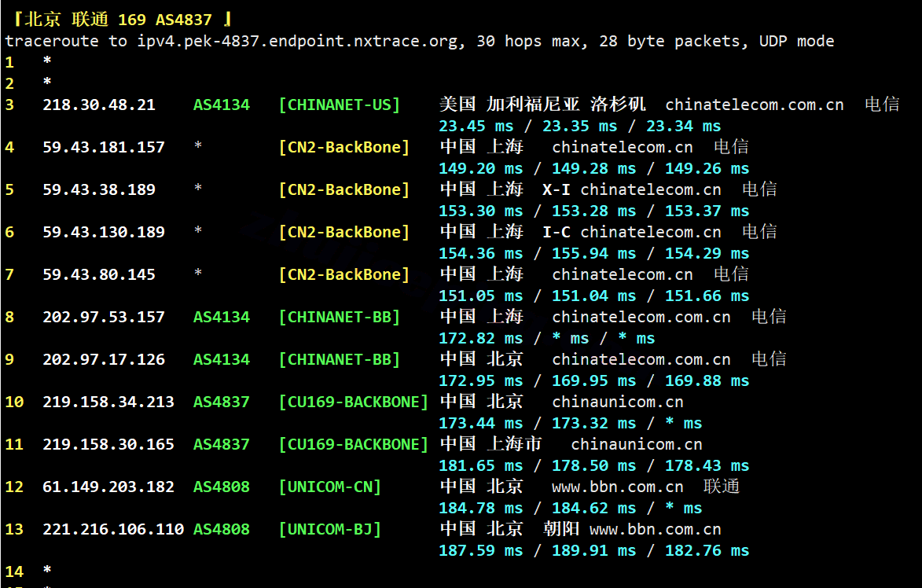Click 朝阳 www.bbn.com.cn on hop 13

[x=632, y=529]
